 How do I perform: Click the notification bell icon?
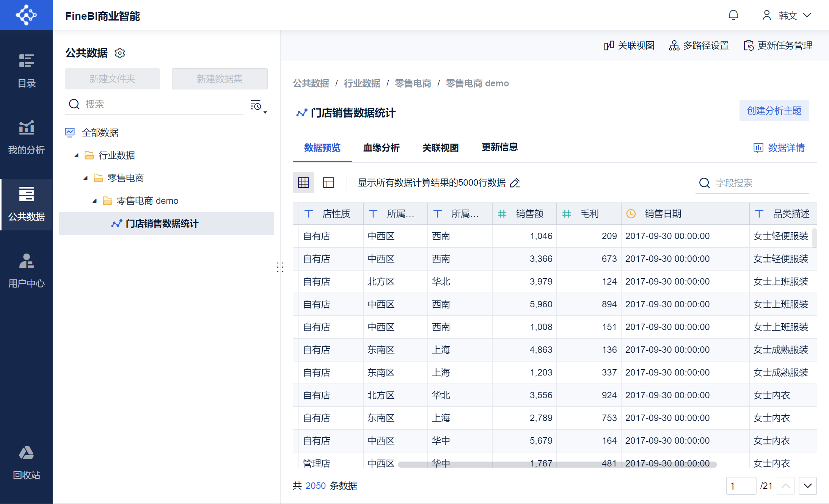coord(733,15)
